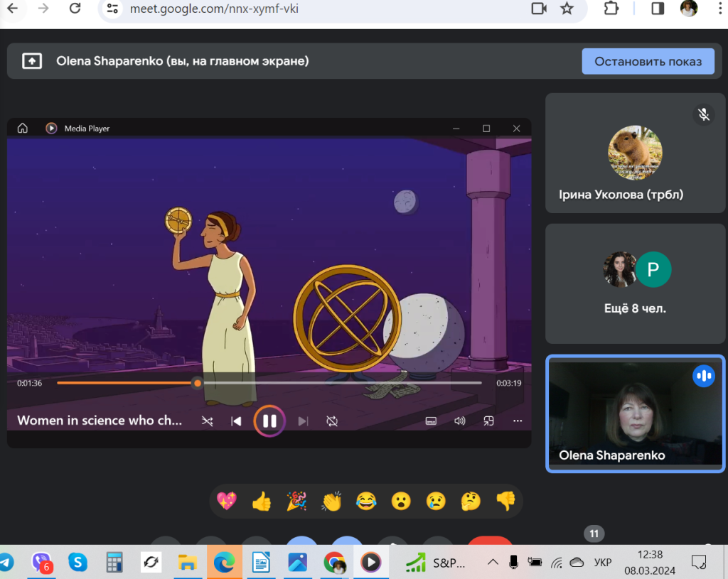Open Wi-Fi network settings in tray
Image resolution: width=728 pixels, height=579 pixels.
(556, 562)
